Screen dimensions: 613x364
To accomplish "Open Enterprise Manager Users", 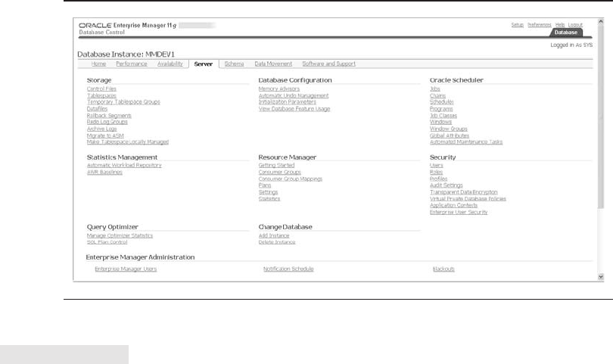I will 126,269.
